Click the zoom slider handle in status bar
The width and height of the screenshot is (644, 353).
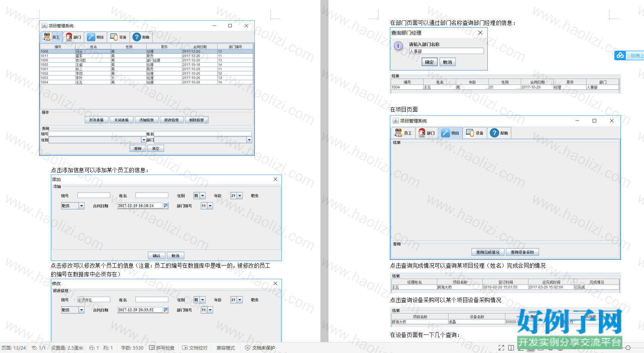(x=628, y=348)
